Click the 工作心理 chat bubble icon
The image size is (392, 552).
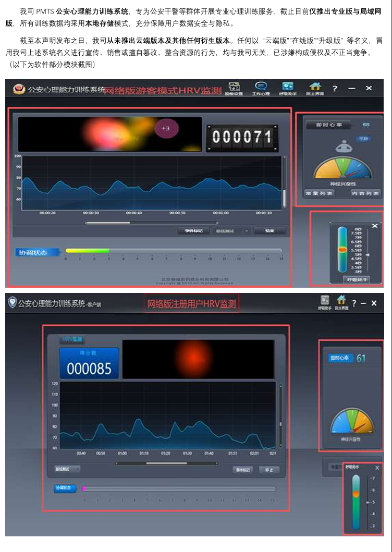(x=261, y=88)
